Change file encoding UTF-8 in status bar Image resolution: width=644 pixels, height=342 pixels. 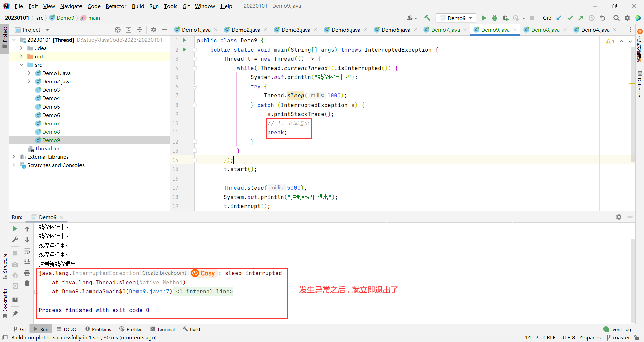click(568, 338)
